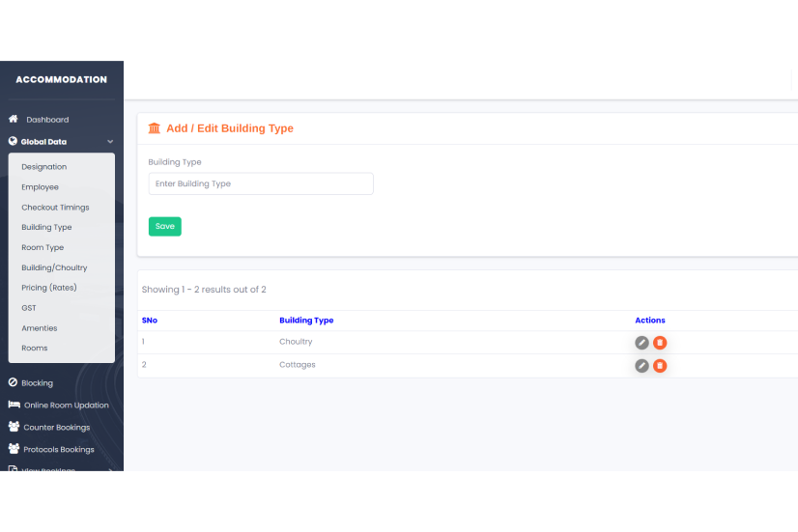Select Building/Choultry in the sidebar
798x532 pixels.
(x=54, y=267)
